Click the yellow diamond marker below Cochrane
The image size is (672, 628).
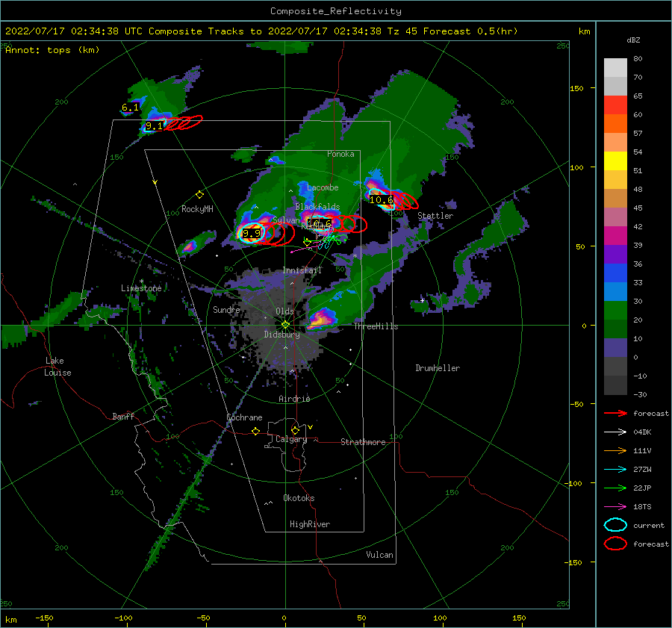click(x=256, y=432)
